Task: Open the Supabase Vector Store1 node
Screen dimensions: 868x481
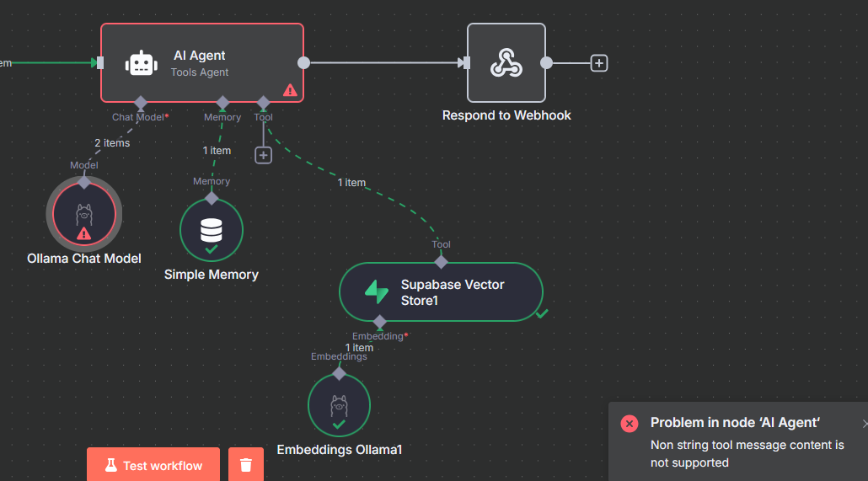Action: [441, 291]
